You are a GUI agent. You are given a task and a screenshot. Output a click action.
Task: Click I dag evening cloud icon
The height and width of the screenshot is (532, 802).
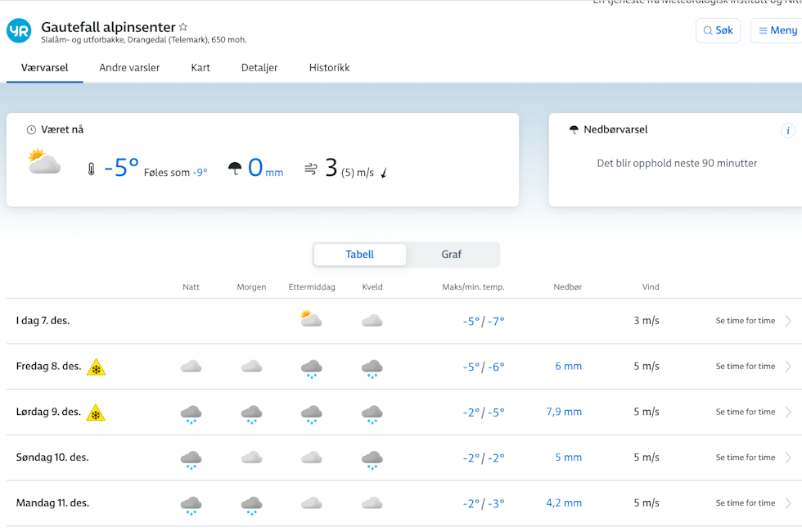click(372, 321)
